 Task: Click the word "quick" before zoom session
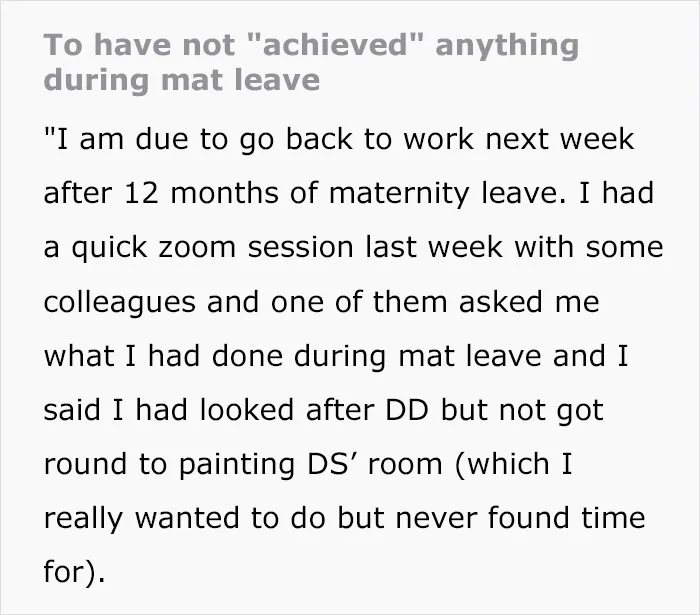[109, 249]
